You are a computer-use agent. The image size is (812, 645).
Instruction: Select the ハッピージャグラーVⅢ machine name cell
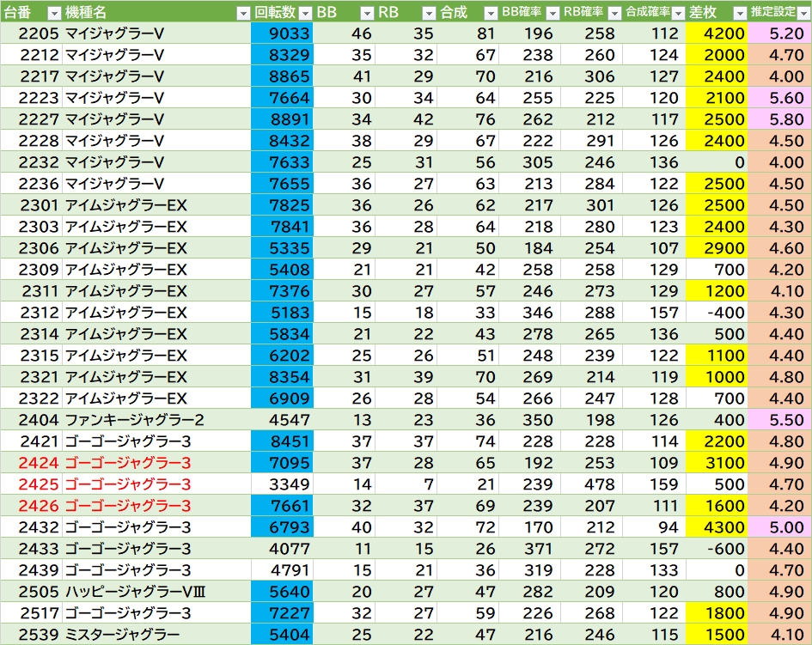[x=156, y=592]
